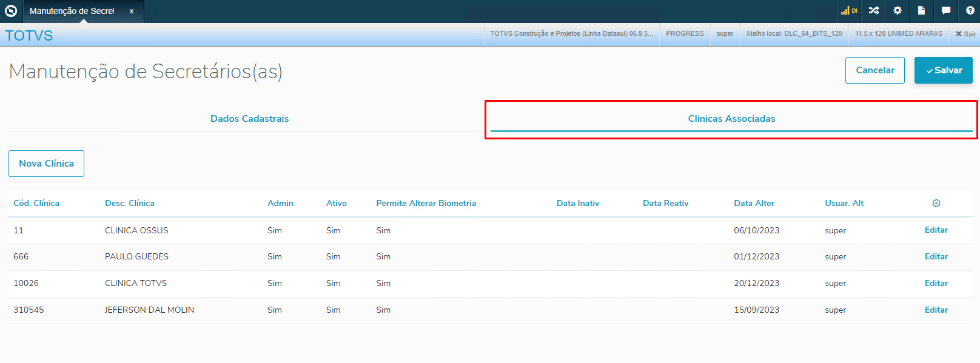Click the TOTVS brand text
This screenshot has height=363, width=980.
click(29, 36)
